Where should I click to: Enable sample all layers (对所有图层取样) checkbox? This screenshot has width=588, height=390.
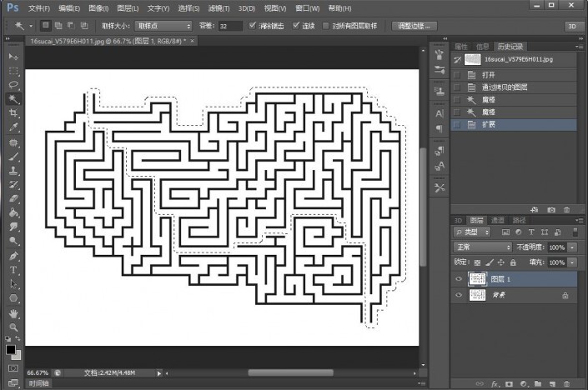point(325,26)
